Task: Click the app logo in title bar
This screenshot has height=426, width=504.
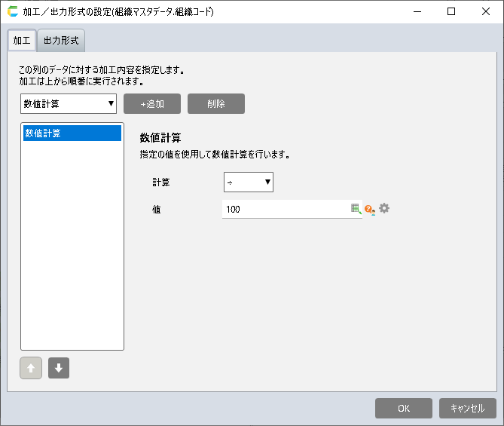Action: (x=12, y=12)
